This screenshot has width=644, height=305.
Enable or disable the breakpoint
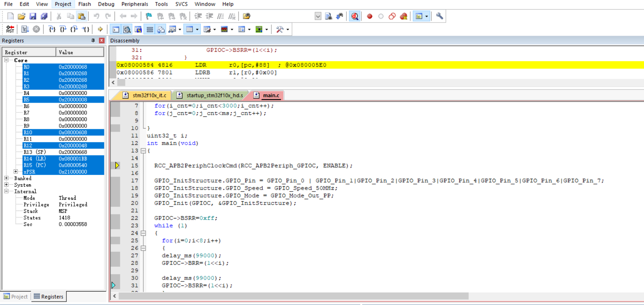click(381, 16)
